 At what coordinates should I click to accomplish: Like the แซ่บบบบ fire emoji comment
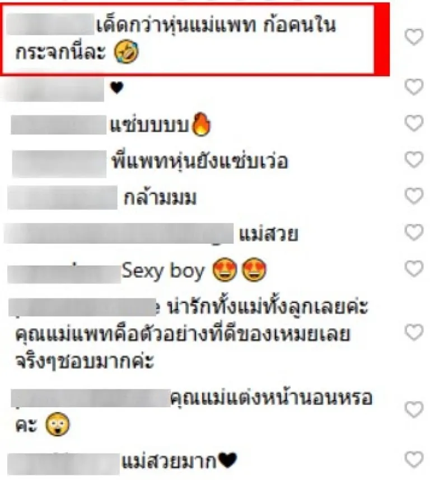414,123
